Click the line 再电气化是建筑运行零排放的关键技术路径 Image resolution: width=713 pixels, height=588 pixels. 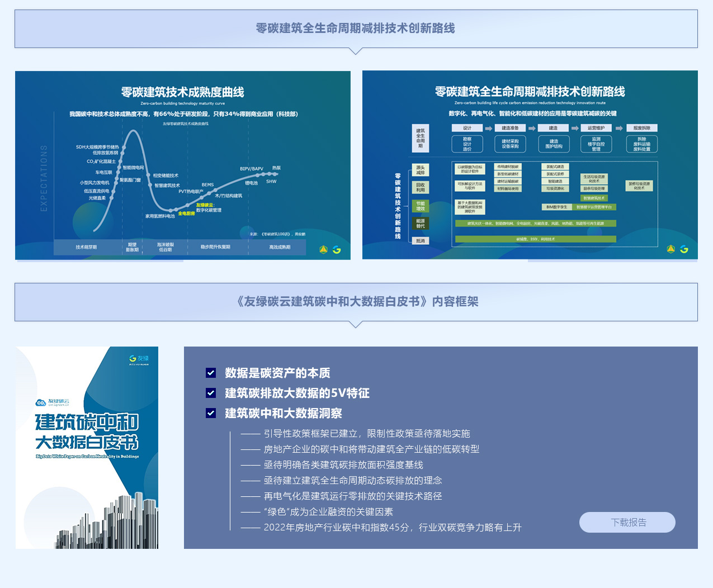[x=353, y=496]
